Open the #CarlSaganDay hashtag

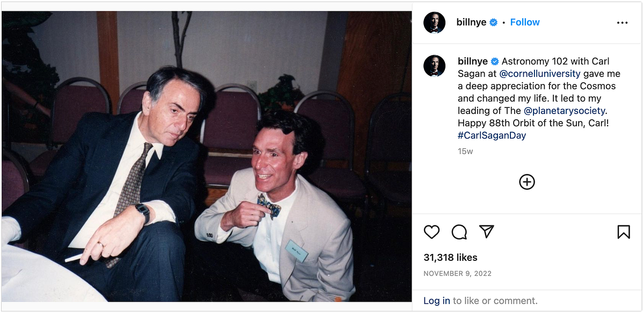click(492, 135)
